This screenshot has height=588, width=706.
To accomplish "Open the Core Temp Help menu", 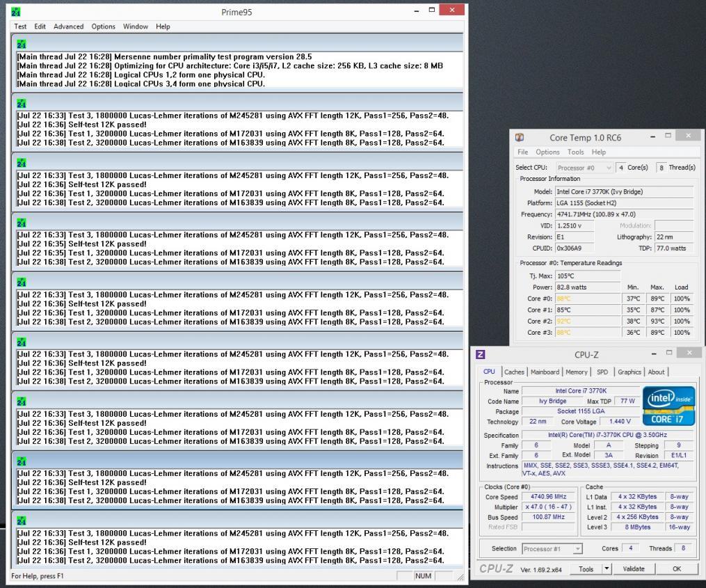I will pyautogui.click(x=598, y=152).
